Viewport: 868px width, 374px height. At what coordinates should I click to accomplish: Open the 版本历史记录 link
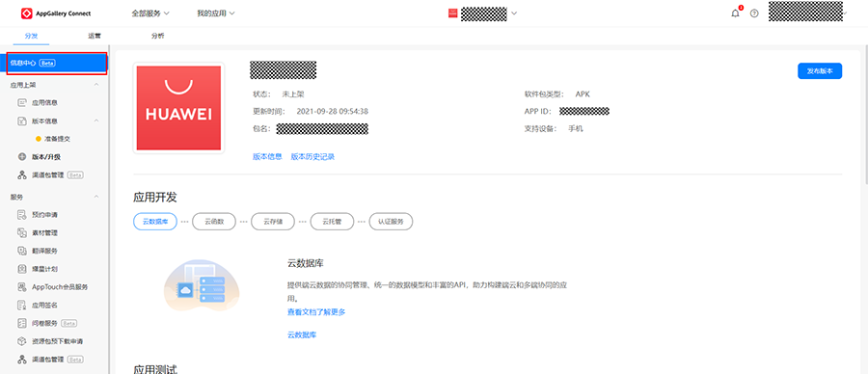tap(312, 156)
